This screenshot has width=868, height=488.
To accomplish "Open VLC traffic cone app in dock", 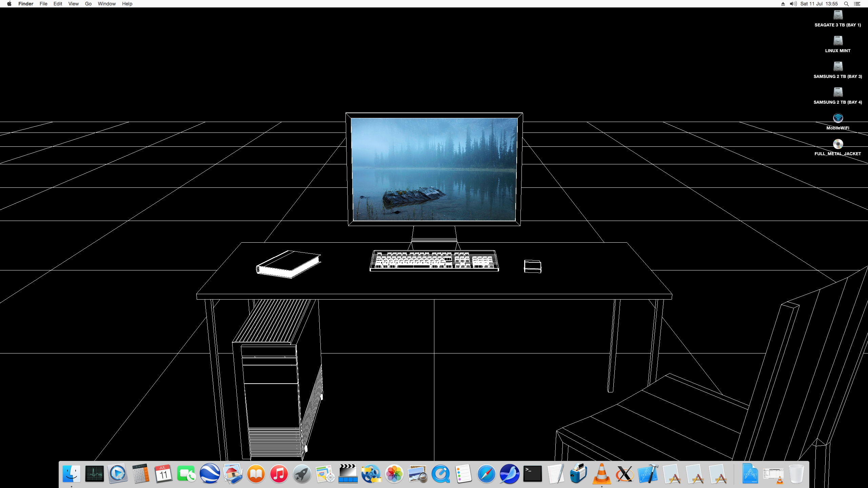I will tap(601, 473).
